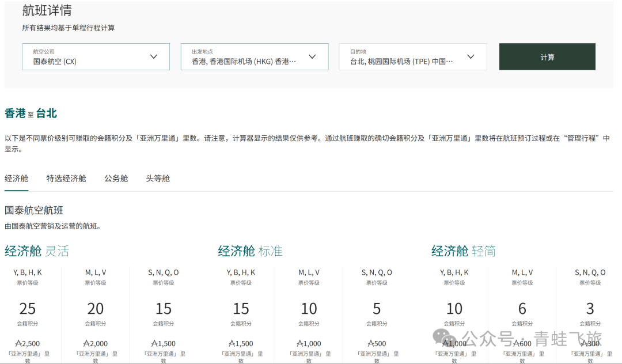Click the arrow icon in departure field
This screenshot has height=364, width=622.
(312, 56)
